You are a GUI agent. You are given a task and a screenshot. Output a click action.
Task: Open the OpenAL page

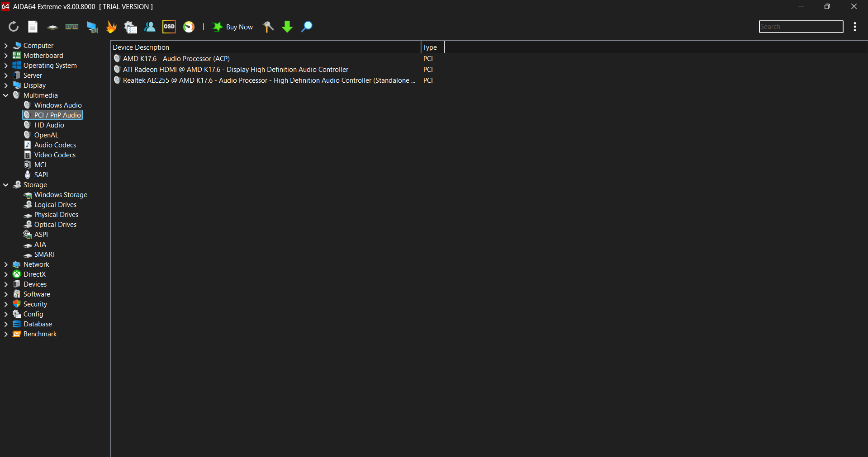pos(46,135)
